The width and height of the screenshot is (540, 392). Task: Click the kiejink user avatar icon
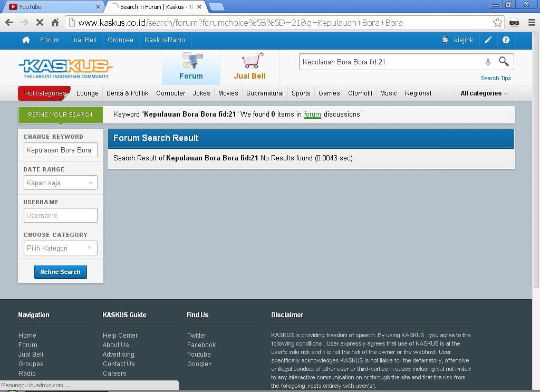(445, 40)
